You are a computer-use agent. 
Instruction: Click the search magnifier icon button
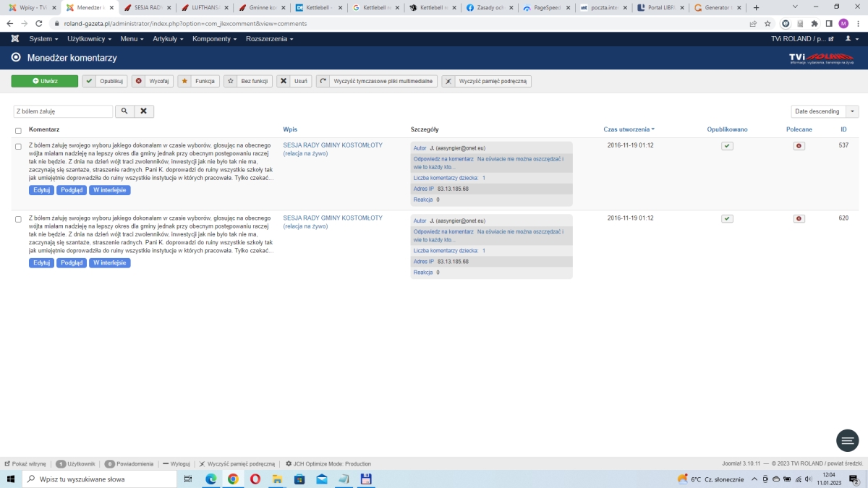pos(124,111)
